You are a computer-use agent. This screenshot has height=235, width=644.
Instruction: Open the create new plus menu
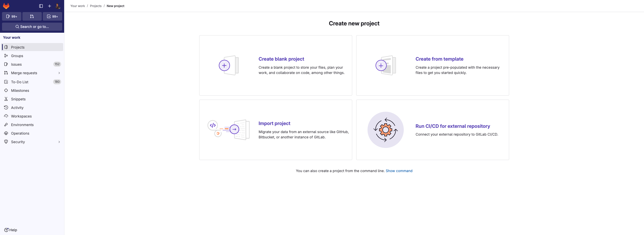[x=50, y=6]
